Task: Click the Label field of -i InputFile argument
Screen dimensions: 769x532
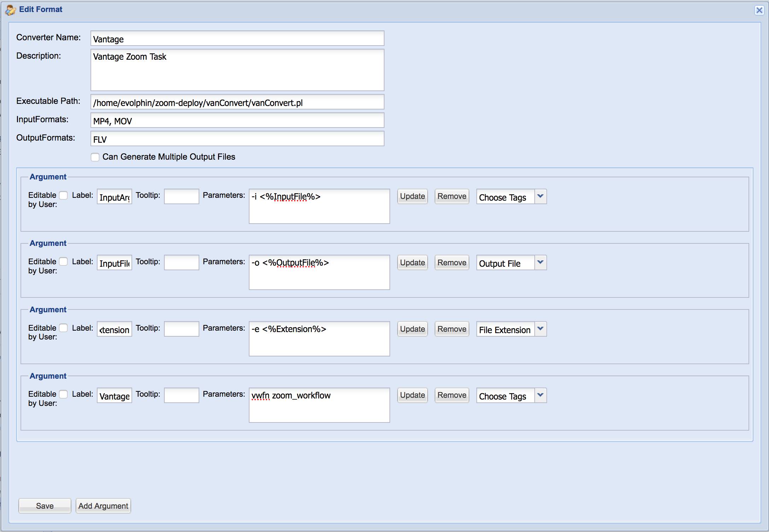Action: click(115, 197)
